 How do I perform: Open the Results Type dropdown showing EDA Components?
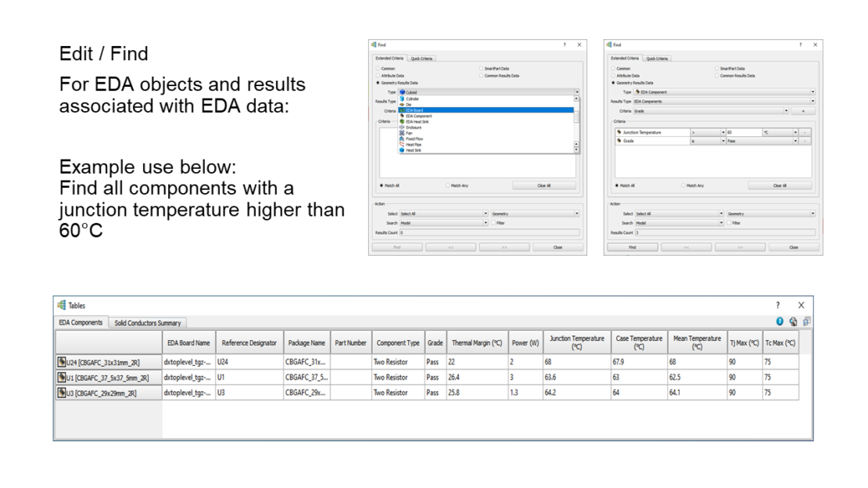point(723,101)
